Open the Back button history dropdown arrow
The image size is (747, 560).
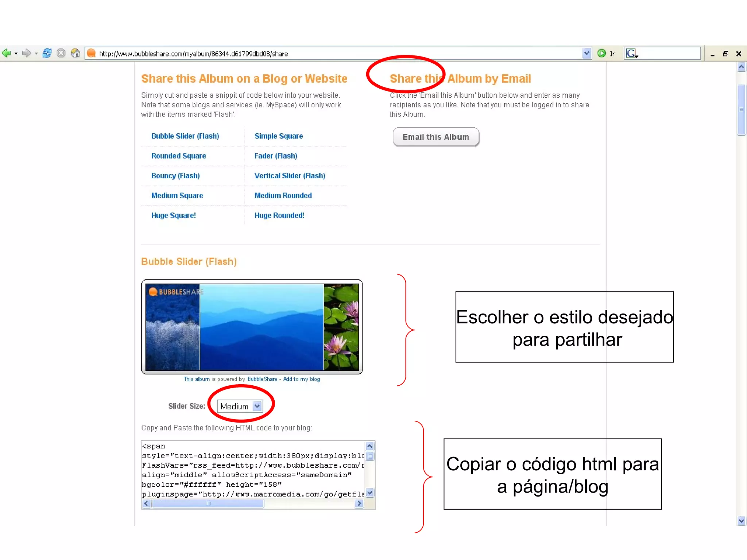(16, 54)
